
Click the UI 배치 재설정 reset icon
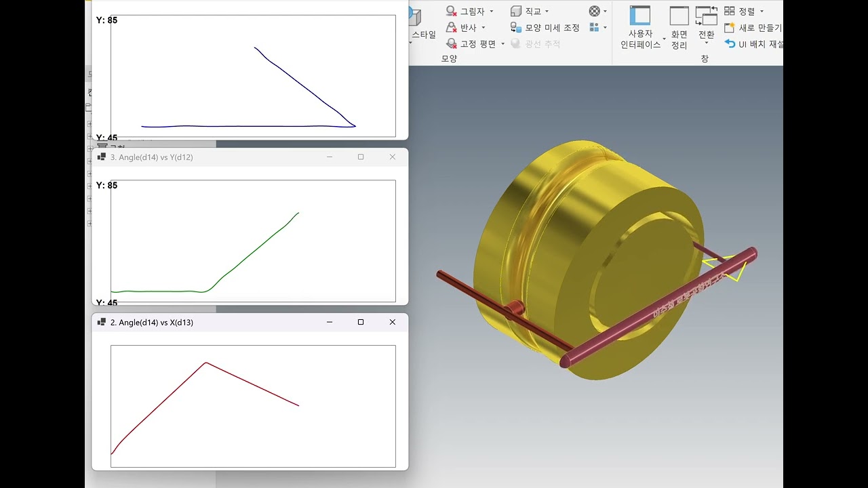[730, 44]
